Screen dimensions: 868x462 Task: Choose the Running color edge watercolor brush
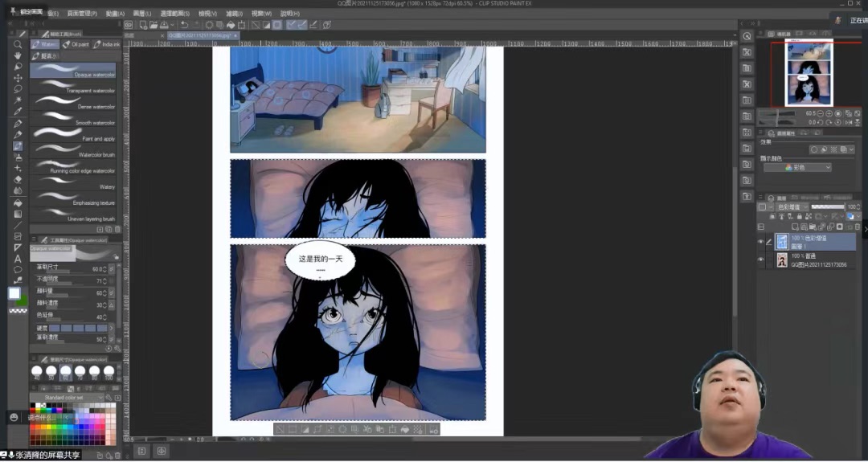tap(73, 166)
